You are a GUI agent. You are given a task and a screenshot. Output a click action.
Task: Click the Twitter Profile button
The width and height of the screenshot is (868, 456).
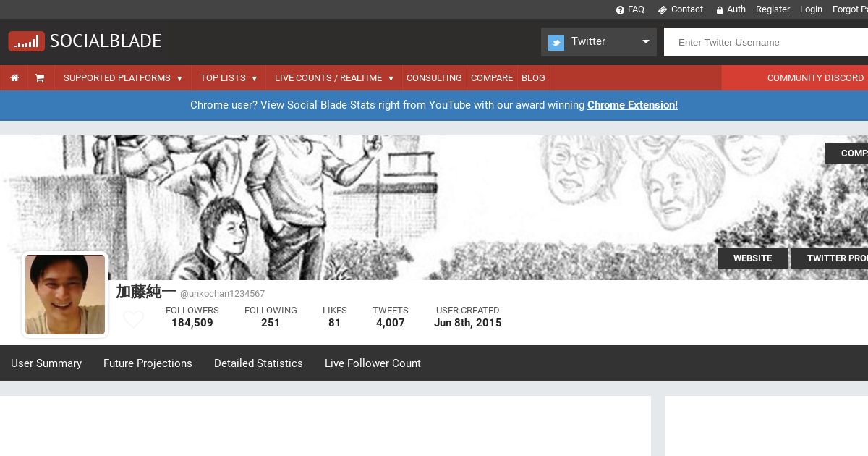(x=830, y=258)
